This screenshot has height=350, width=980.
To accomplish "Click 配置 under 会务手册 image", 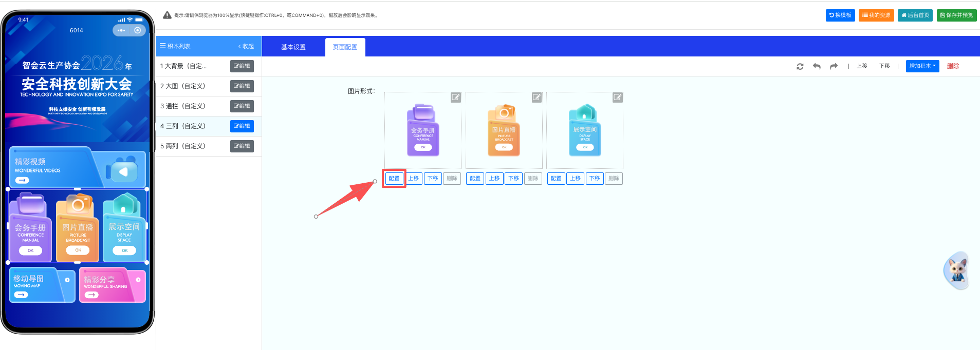I will pyautogui.click(x=394, y=179).
